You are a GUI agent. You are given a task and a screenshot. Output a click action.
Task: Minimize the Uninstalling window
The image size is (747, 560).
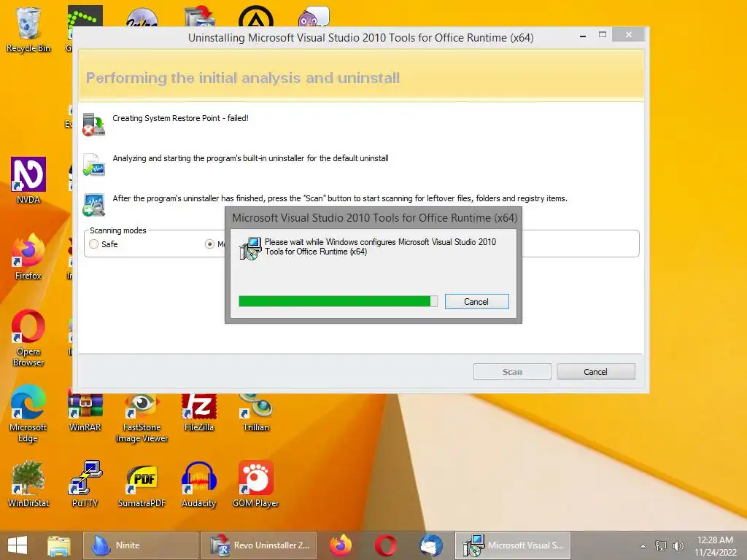[583, 36]
